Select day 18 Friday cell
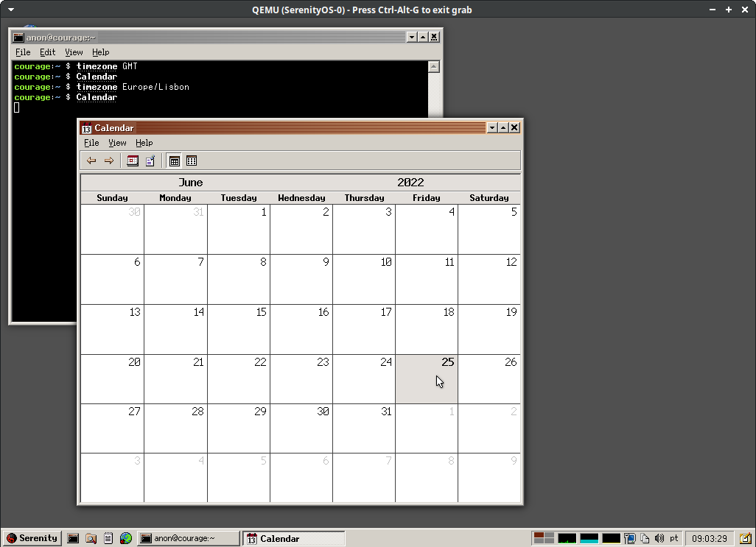The image size is (756, 547). coord(427,329)
